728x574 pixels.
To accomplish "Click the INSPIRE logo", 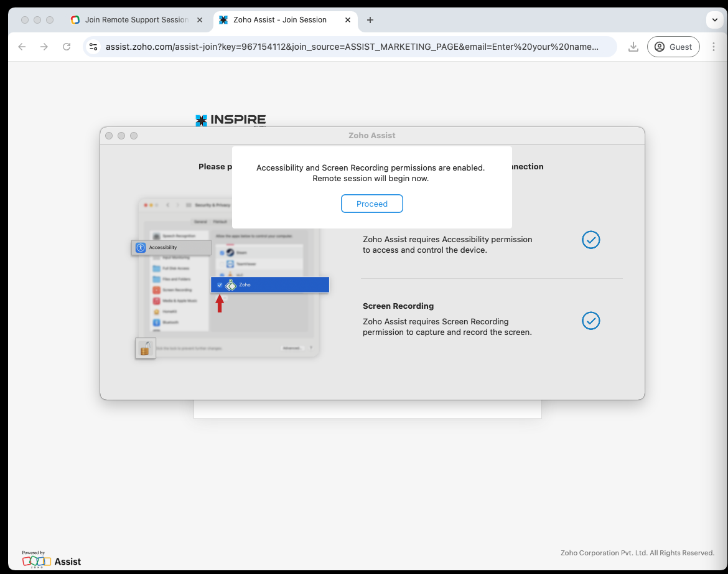I will click(231, 120).
